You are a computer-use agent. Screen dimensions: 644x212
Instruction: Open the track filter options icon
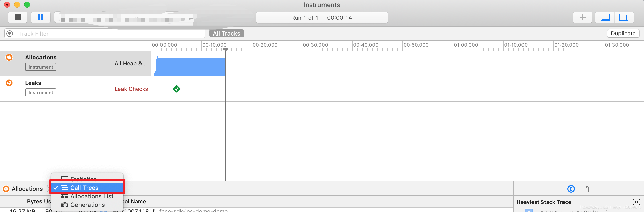pos(10,34)
